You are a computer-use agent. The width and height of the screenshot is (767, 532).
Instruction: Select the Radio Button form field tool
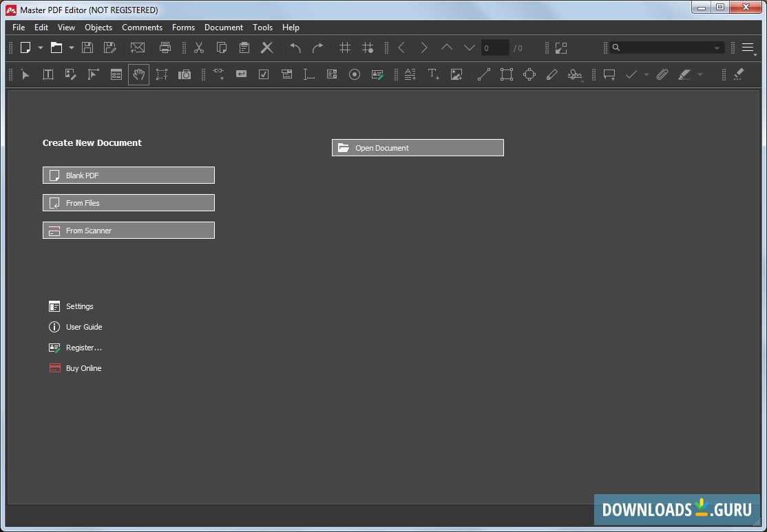tap(355, 74)
